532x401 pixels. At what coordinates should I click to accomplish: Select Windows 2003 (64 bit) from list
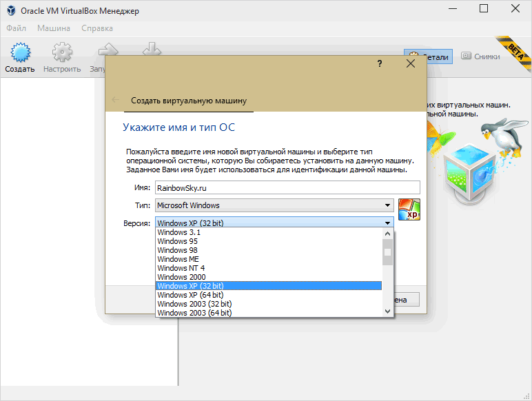tap(269, 313)
